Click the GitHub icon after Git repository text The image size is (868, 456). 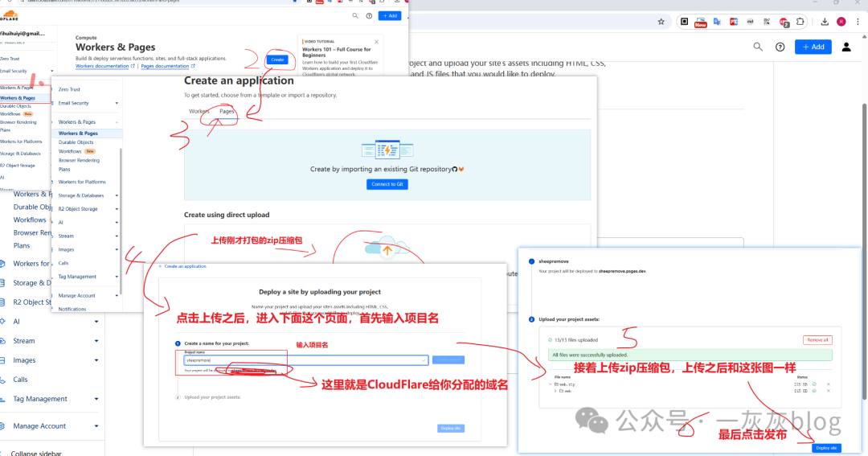click(454, 169)
